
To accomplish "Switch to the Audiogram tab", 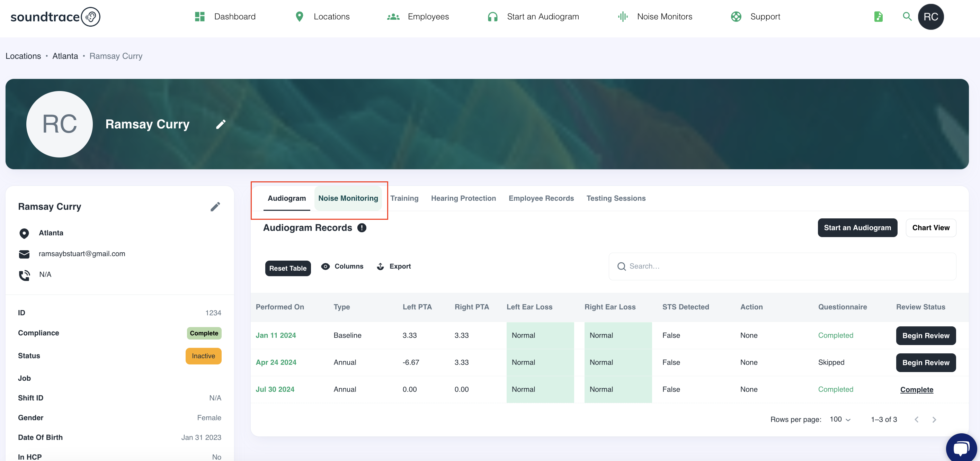I will (x=287, y=198).
